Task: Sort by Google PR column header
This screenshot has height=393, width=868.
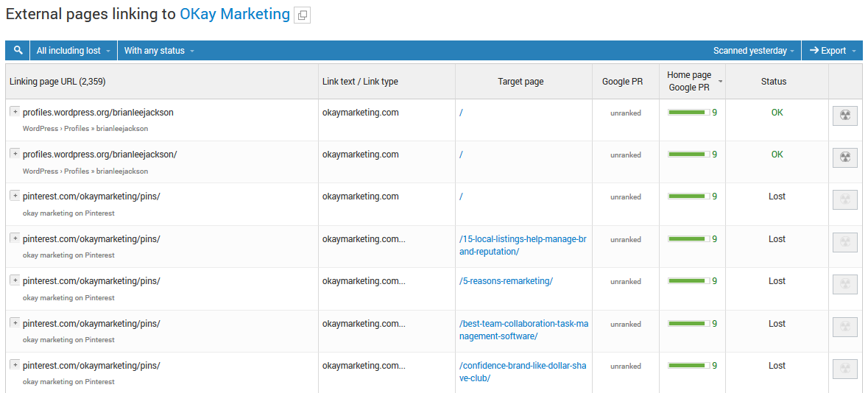Action: tap(622, 82)
